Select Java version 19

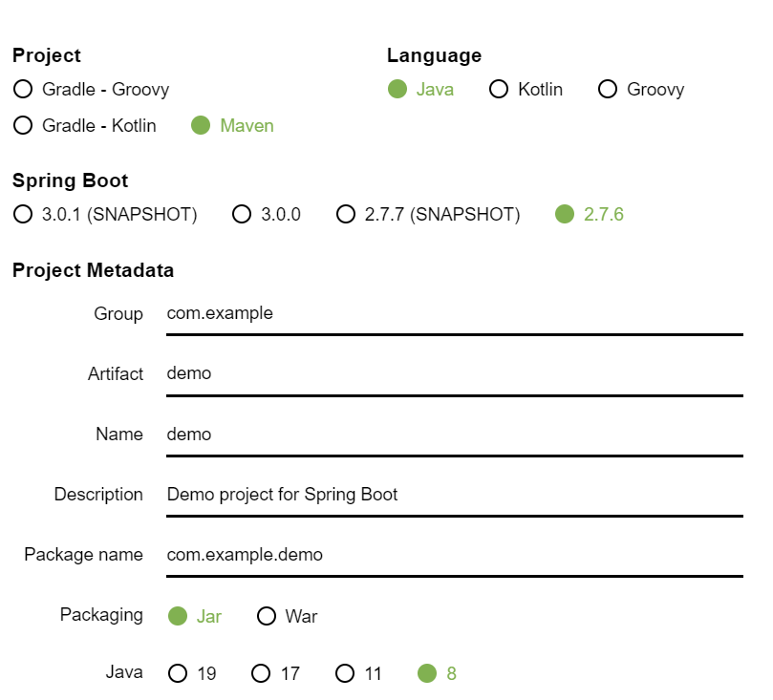point(178,673)
